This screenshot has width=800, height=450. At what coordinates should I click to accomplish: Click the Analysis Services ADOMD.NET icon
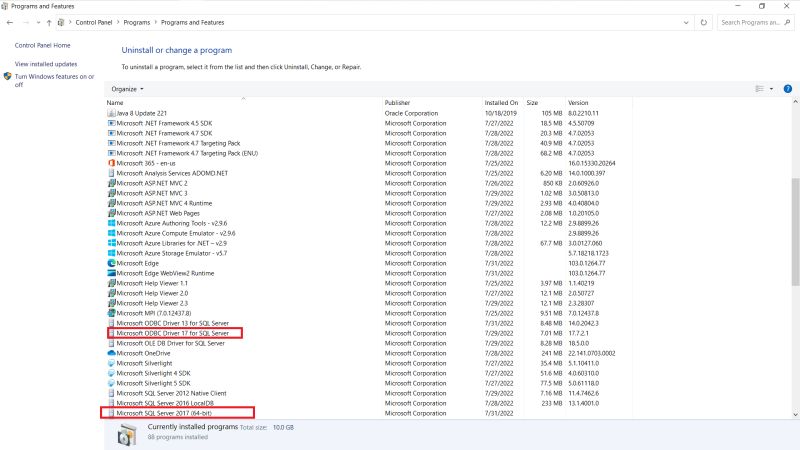point(111,173)
